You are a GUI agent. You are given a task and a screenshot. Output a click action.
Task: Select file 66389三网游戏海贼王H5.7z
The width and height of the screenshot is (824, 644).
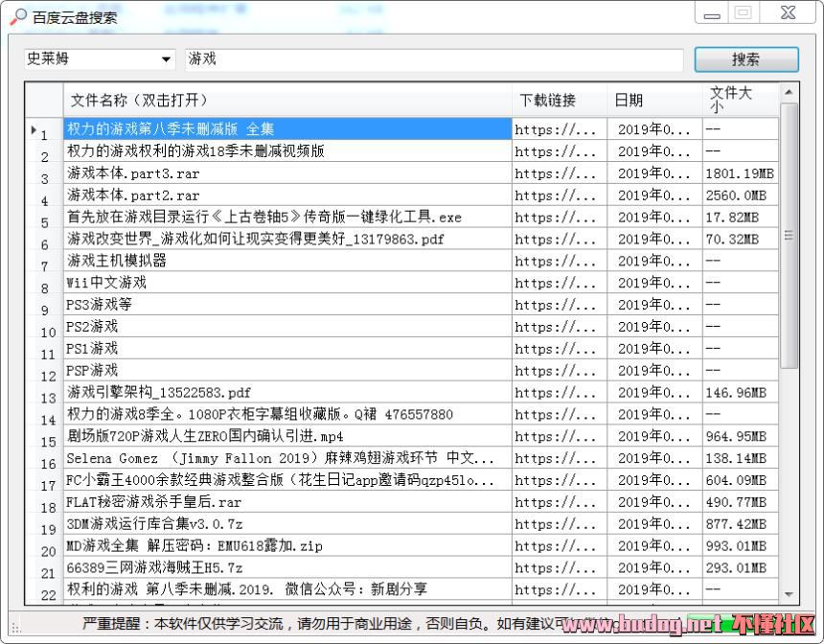tap(287, 567)
